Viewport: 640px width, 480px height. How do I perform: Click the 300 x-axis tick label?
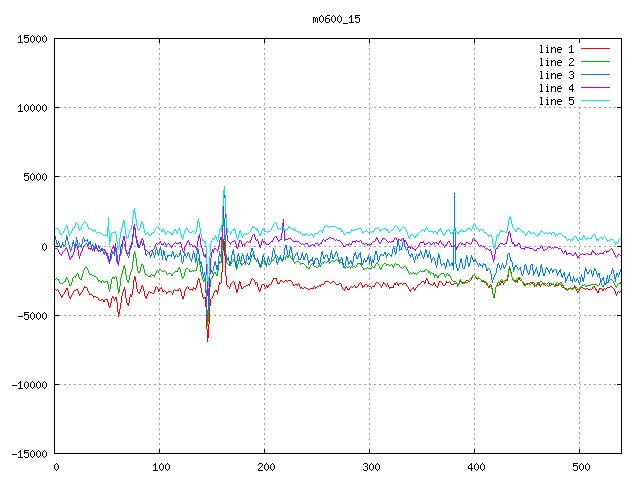[370, 467]
